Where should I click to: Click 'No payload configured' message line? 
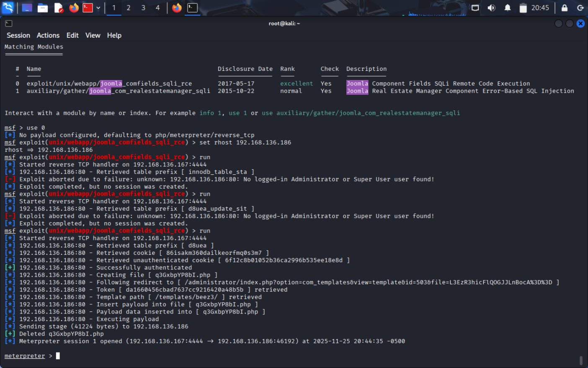(x=137, y=135)
